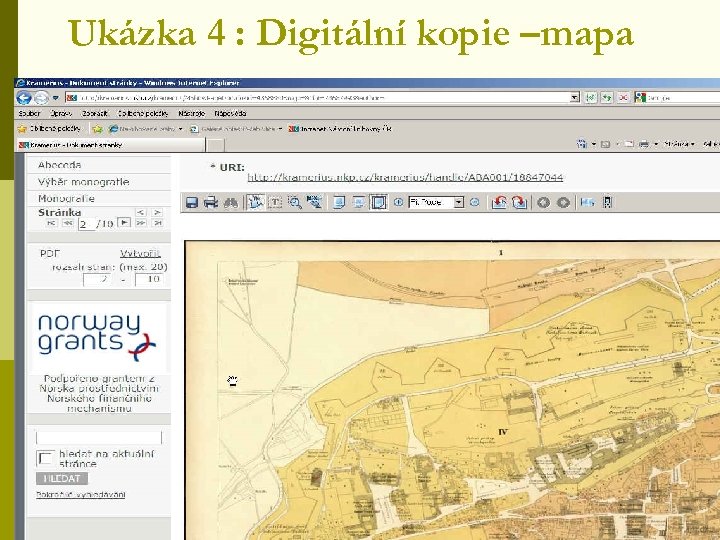Screen dimensions: 720x540
Task: Click the search text field in sidebar
Action: click(x=99, y=437)
